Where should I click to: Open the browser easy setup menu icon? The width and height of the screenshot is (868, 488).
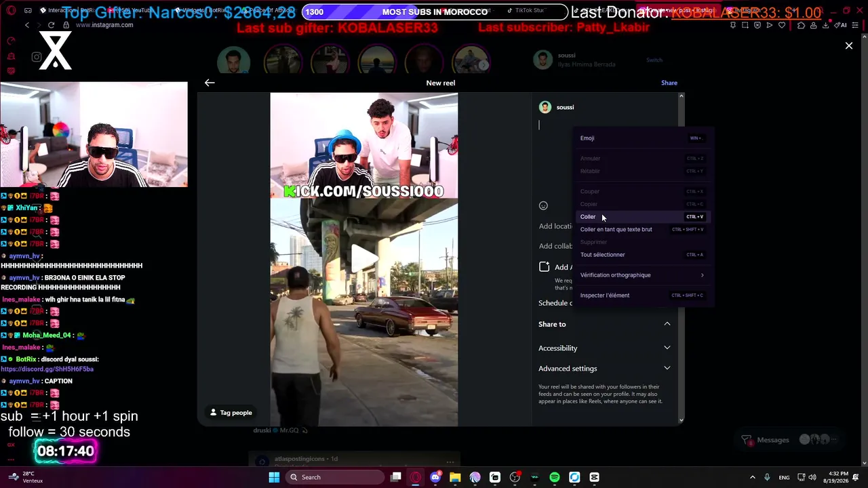[x=856, y=25]
